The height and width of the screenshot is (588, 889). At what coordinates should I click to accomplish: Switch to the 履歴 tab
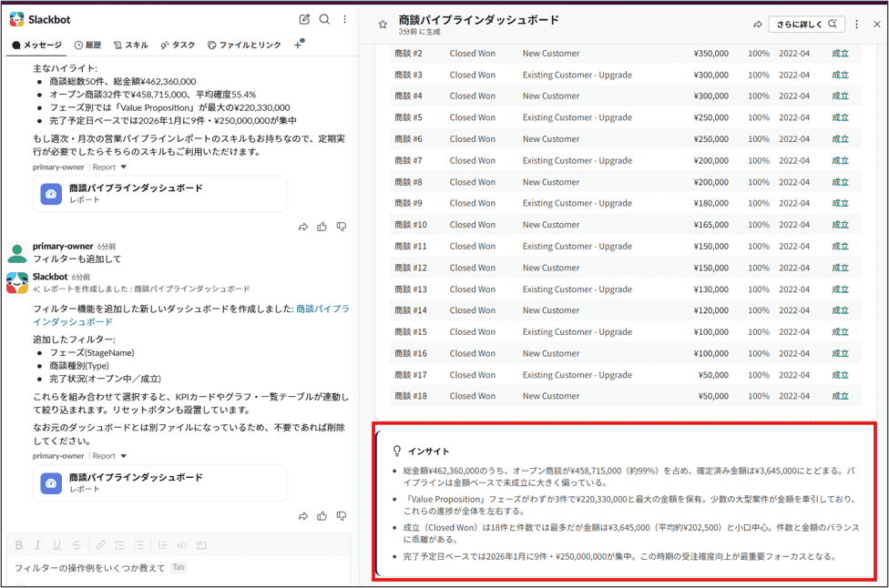point(87,45)
